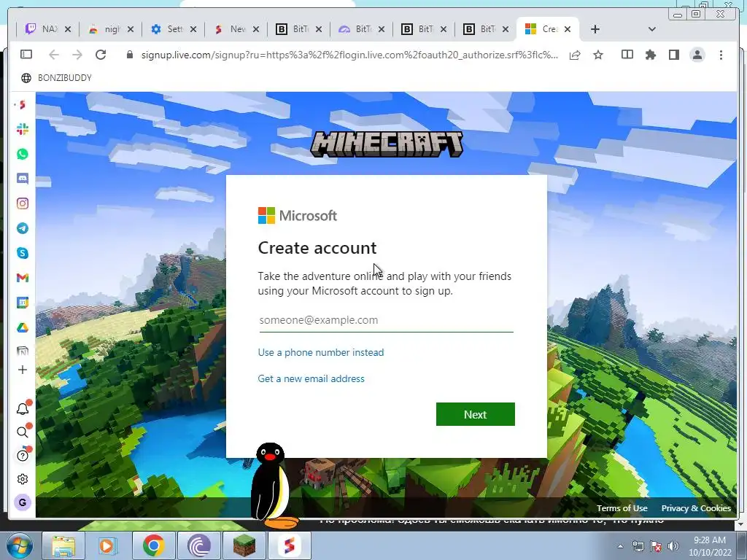
Task: Open Discord from the sidebar
Action: tap(23, 179)
